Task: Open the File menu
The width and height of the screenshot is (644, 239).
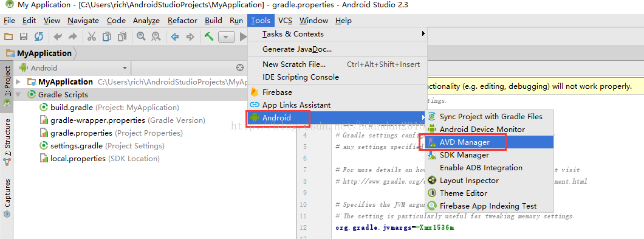Action: [x=9, y=21]
